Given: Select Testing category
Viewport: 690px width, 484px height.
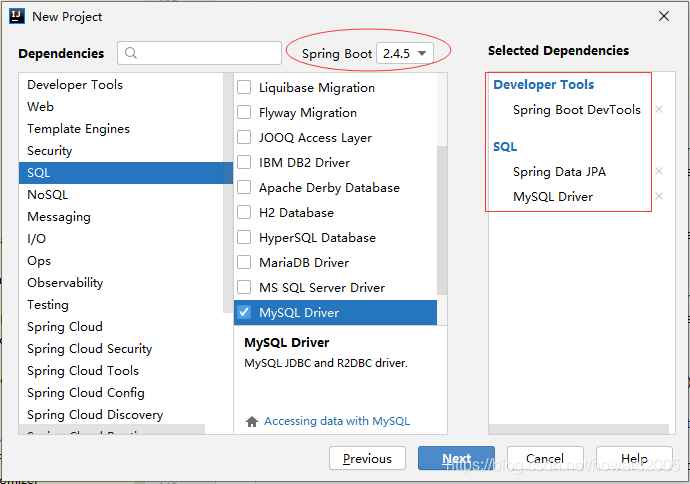Looking at the screenshot, I should (121, 304).
